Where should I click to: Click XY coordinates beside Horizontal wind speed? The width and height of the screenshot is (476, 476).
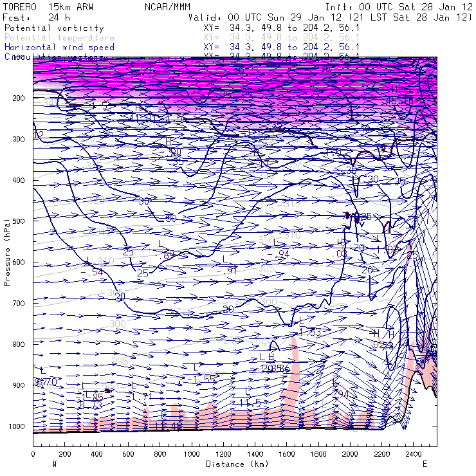click(281, 47)
